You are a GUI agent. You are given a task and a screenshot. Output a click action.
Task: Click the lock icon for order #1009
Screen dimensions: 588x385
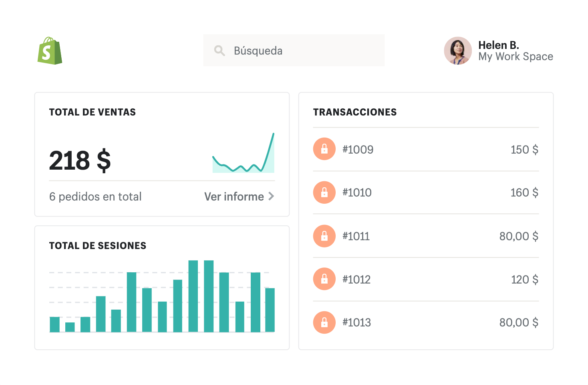coord(324,149)
